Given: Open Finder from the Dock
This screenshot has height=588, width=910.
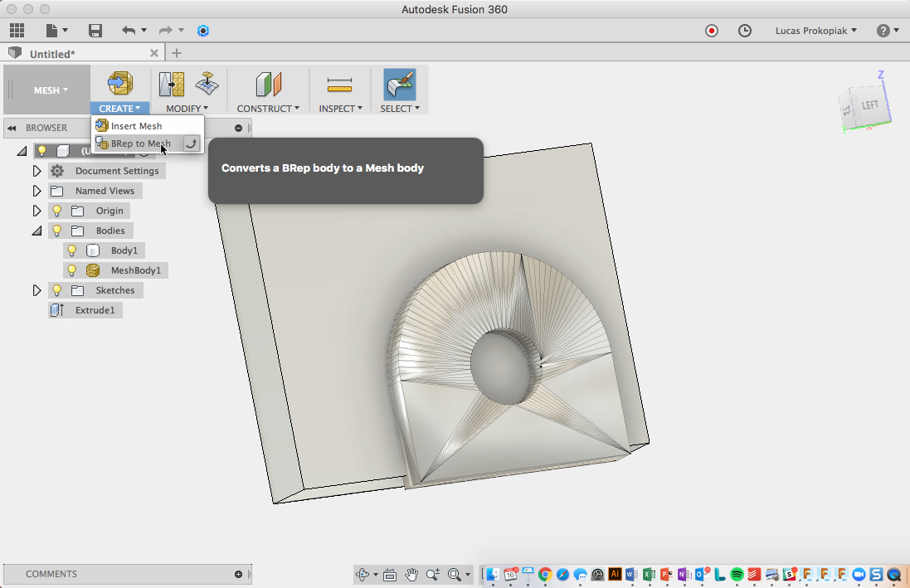Looking at the screenshot, I should (x=492, y=575).
